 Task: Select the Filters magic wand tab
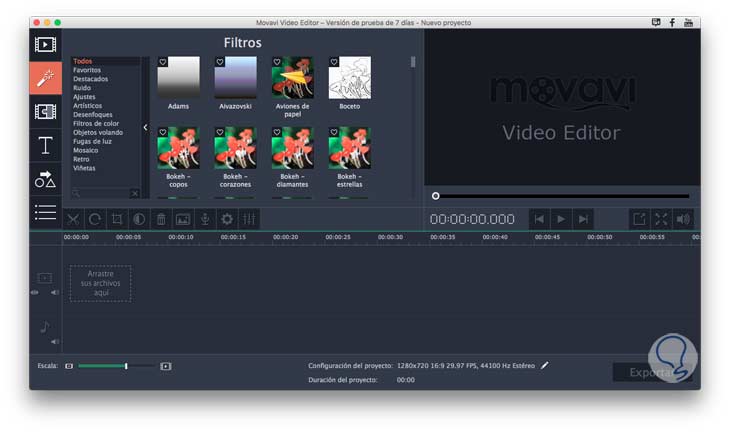45,78
